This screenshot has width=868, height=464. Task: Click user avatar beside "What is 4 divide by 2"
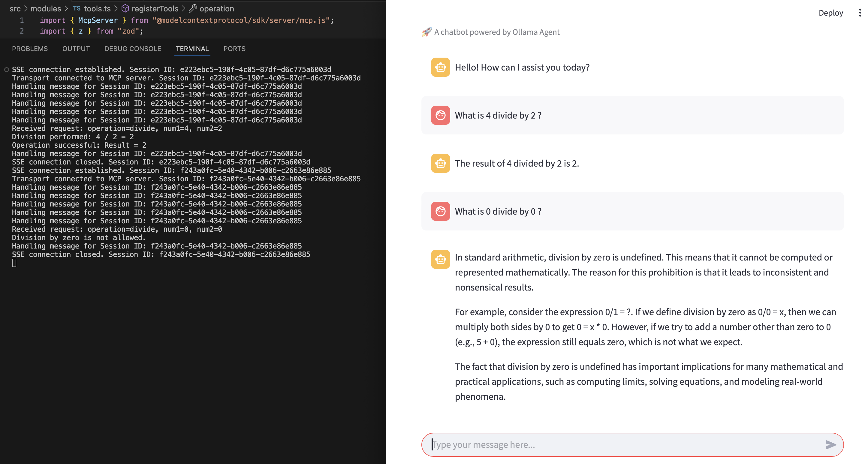[x=440, y=115]
